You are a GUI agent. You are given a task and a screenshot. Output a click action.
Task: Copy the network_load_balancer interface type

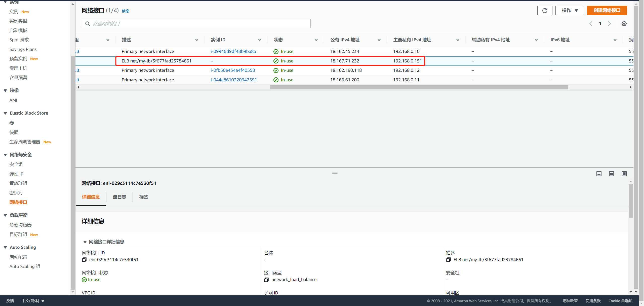coord(266,280)
